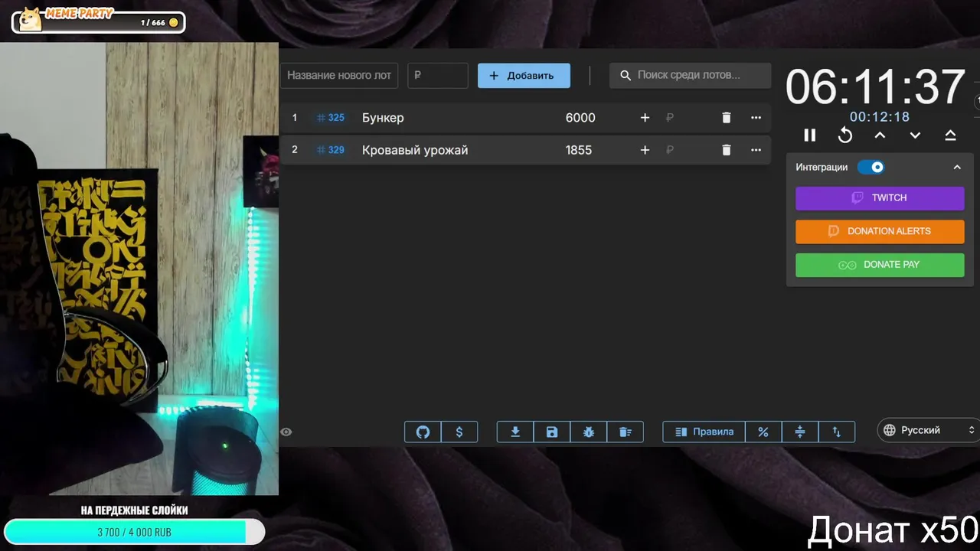980x551 pixels.
Task: Open the GitHub icon link
Action: click(423, 432)
